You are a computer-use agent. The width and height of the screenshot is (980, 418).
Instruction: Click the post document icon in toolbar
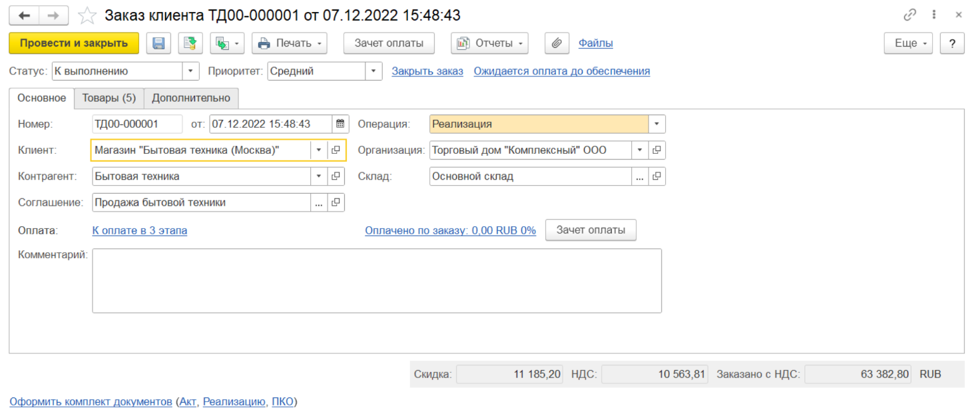190,43
